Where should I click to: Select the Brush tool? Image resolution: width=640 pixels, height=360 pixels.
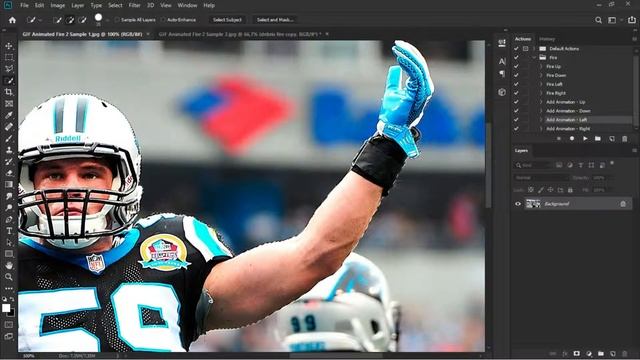tap(9, 138)
